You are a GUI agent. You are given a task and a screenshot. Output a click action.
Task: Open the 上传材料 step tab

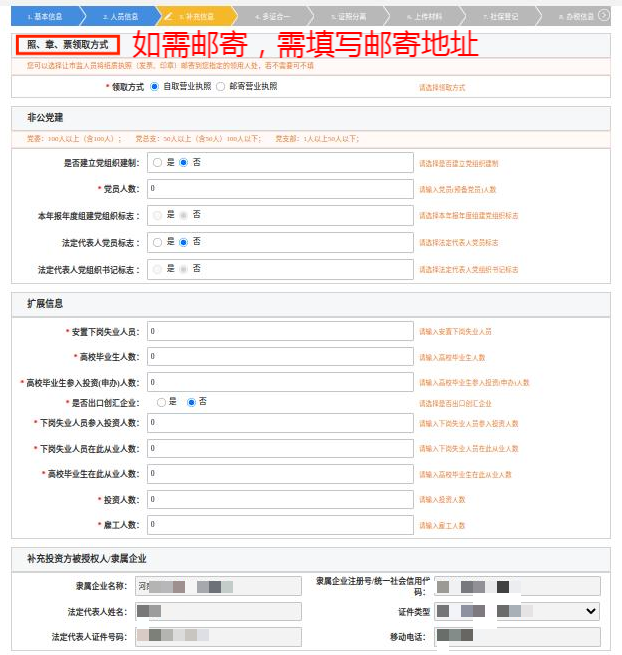pos(424,16)
